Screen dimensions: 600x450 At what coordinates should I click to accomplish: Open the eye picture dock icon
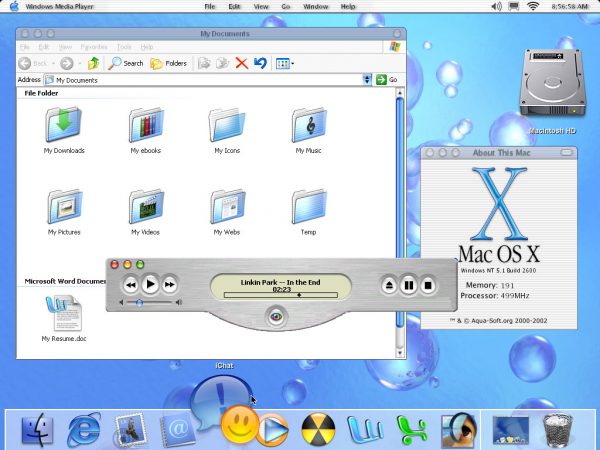pos(459,430)
